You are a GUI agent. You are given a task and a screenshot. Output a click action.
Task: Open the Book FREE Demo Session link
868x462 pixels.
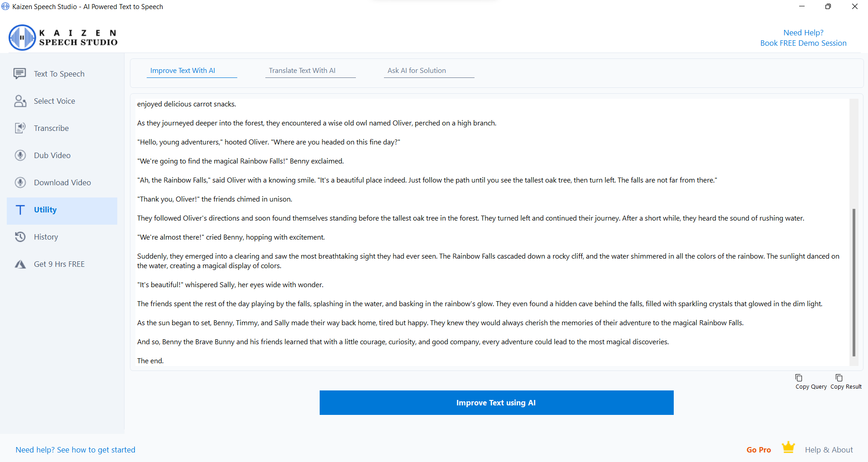803,43
